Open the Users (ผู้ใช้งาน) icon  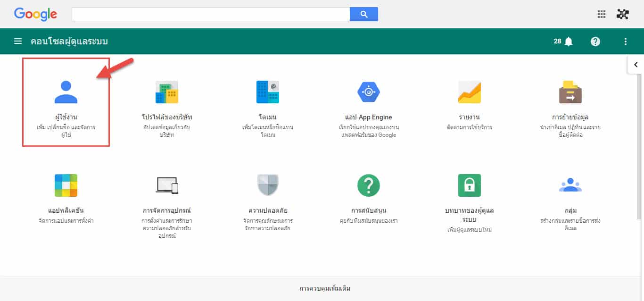click(x=66, y=92)
